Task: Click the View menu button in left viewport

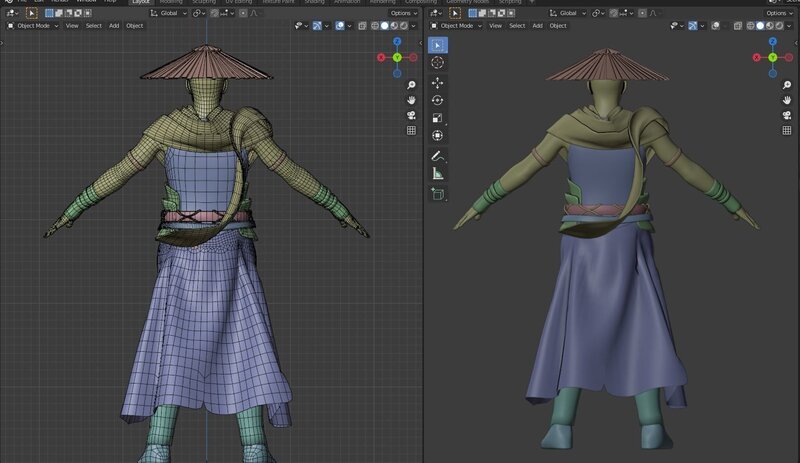Action: pyautogui.click(x=72, y=25)
